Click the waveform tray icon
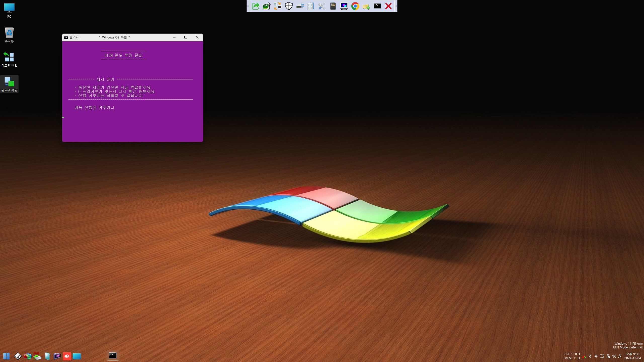 click(x=596, y=356)
